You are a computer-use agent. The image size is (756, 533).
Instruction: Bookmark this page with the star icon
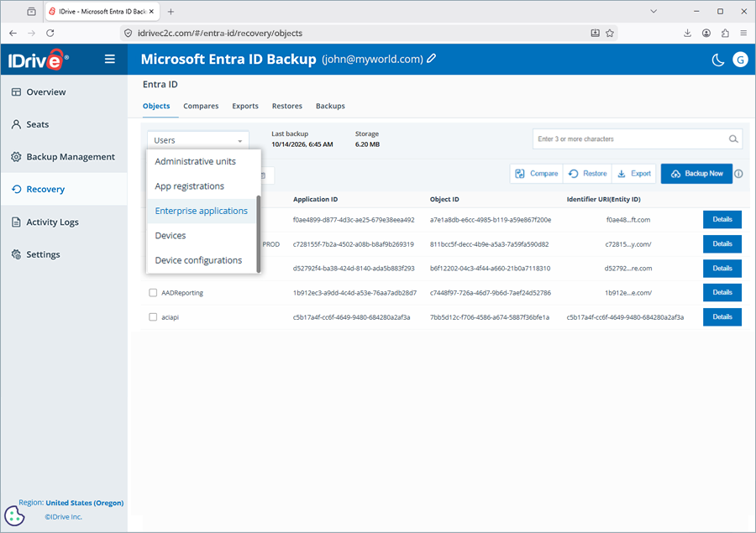[610, 33]
